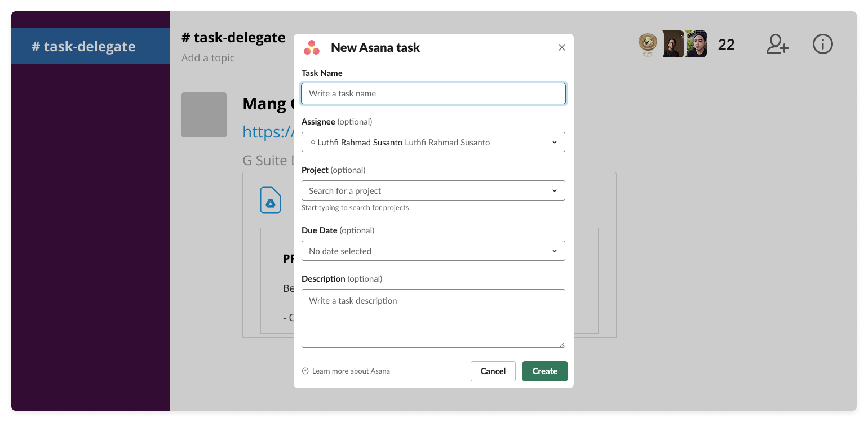Click the Task Name input field
868x422 pixels.
click(x=433, y=94)
